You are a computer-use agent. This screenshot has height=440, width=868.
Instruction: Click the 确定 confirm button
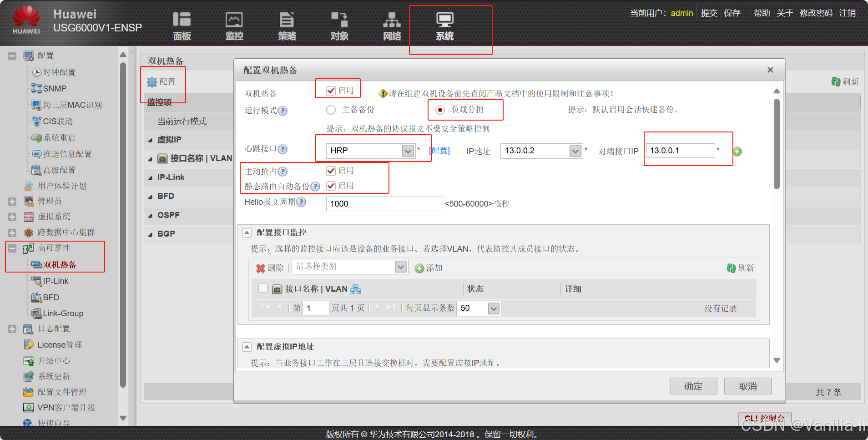click(x=693, y=386)
